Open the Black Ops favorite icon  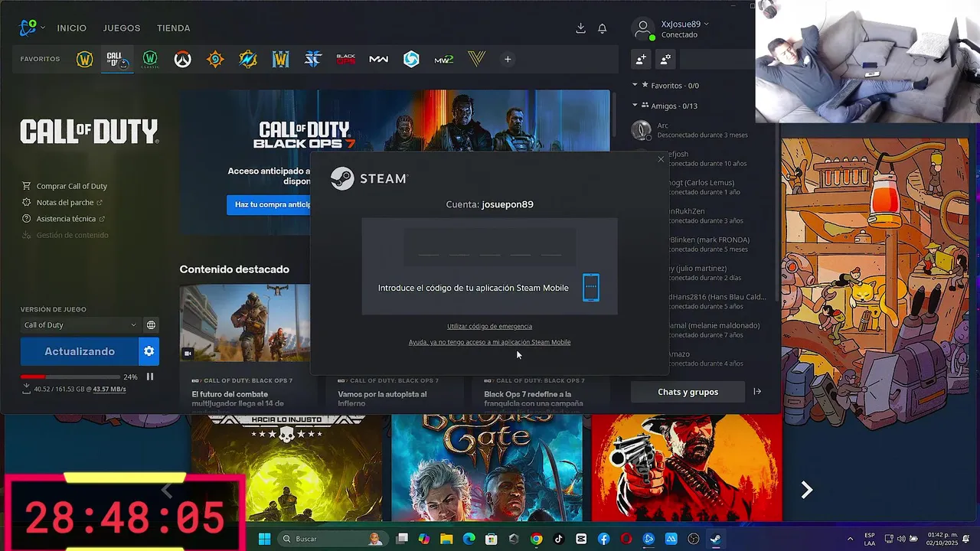[x=346, y=59]
